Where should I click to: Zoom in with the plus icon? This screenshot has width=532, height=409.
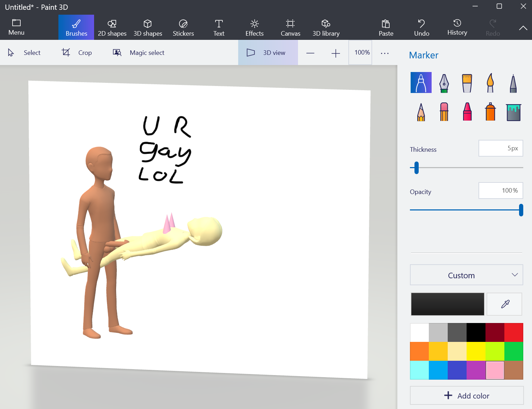[335, 53]
